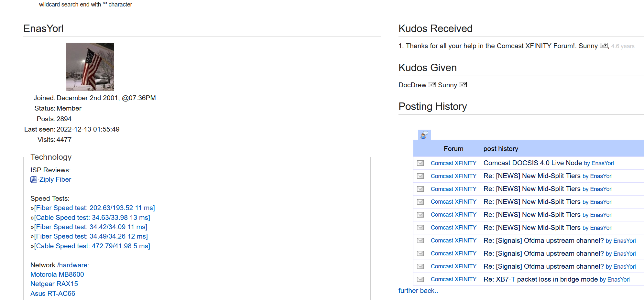Viewport: 644px width, 300px height.
Task: Click the Last seen value 2022-12-13 01:55:49
Action: (88, 129)
